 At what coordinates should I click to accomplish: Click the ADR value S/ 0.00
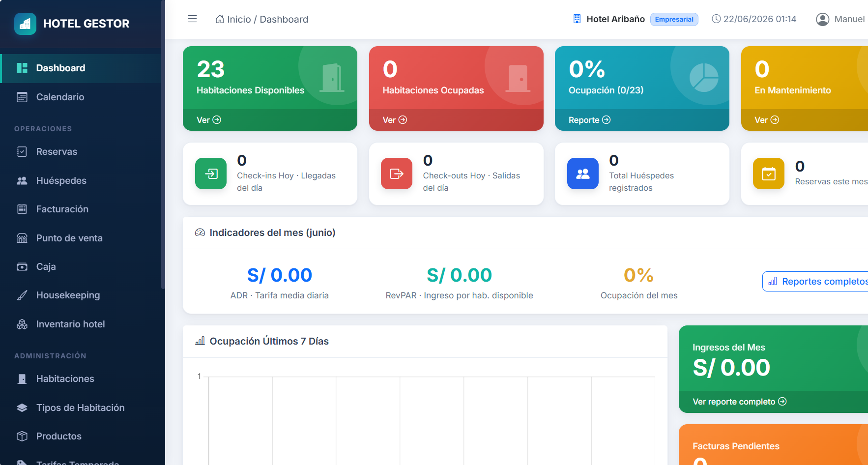[x=280, y=275]
